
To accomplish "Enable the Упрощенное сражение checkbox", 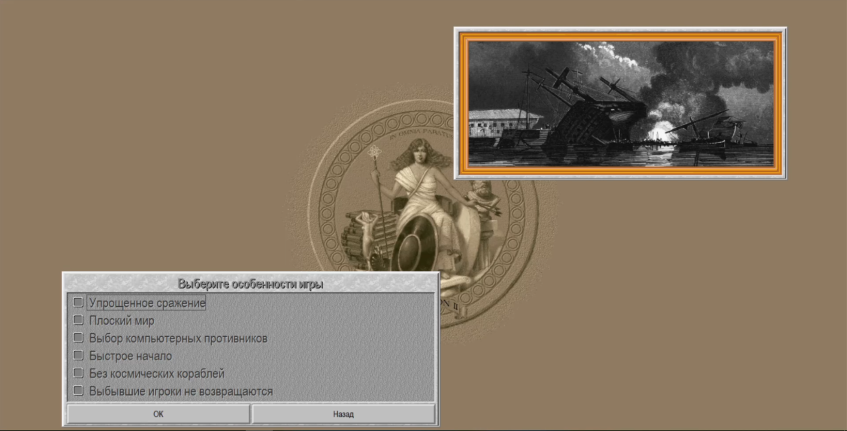I will click(x=78, y=302).
